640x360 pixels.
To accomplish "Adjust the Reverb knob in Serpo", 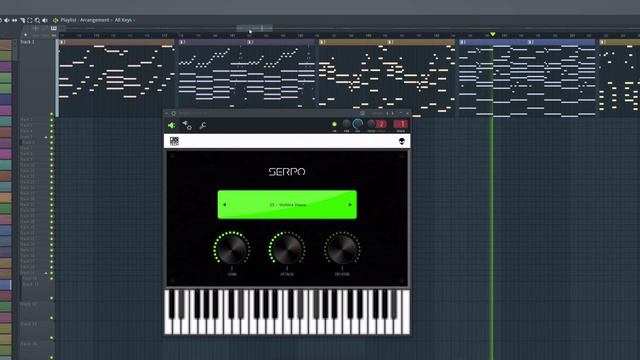I will 342,249.
